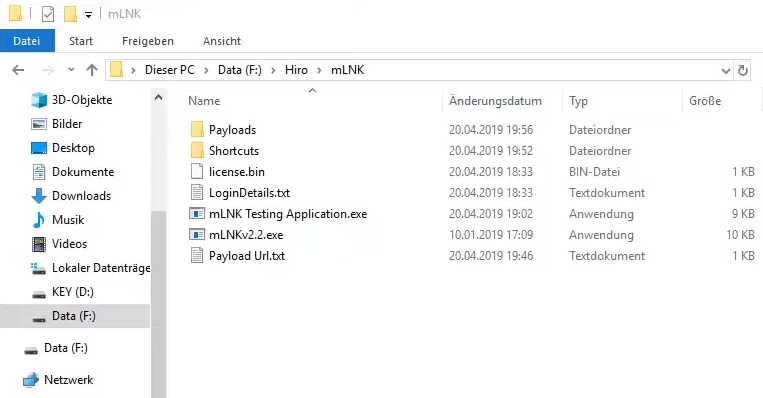Expand chevron after Data (F:) breadcrumb
Image resolution: width=763 pixels, height=398 pixels.
273,71
